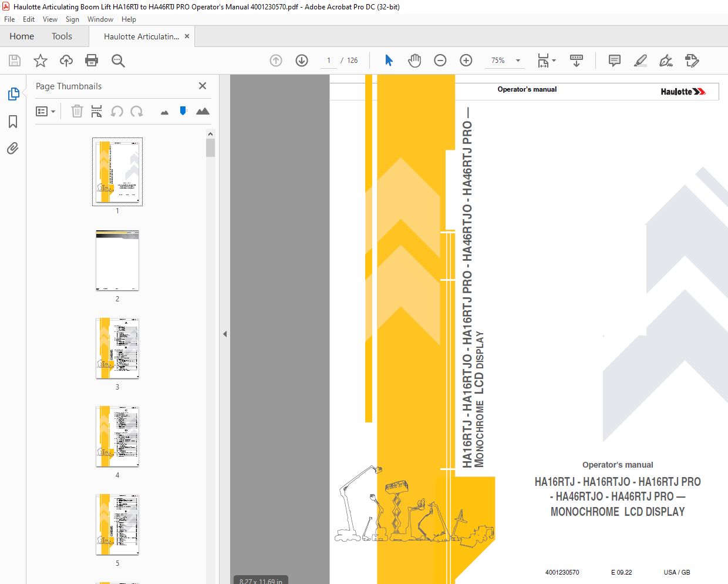Click 'MONOCHROME LCD DISPLAY' title line

click(x=618, y=512)
